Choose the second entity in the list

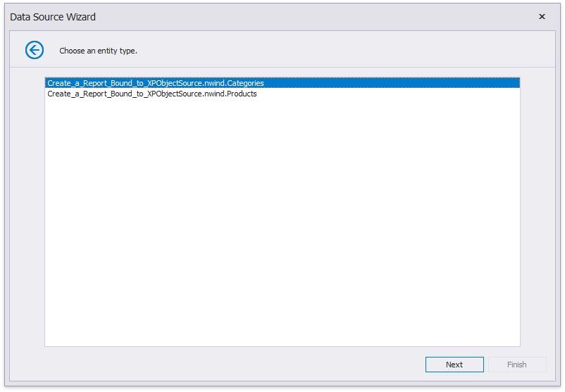click(152, 94)
